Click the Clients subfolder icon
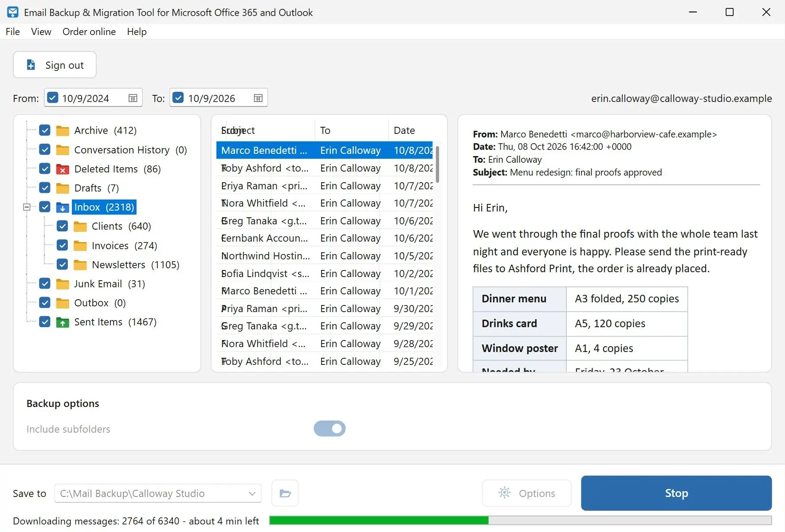 (x=80, y=227)
